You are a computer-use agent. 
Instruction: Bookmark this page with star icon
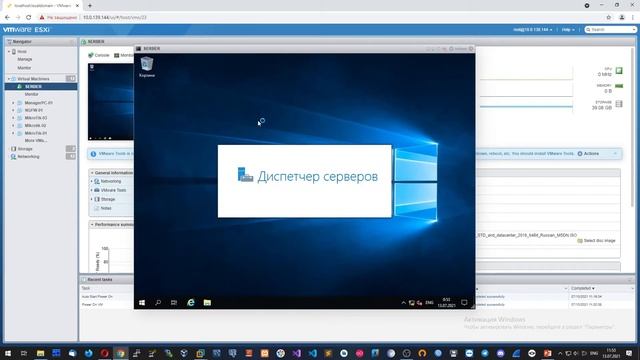(x=609, y=18)
